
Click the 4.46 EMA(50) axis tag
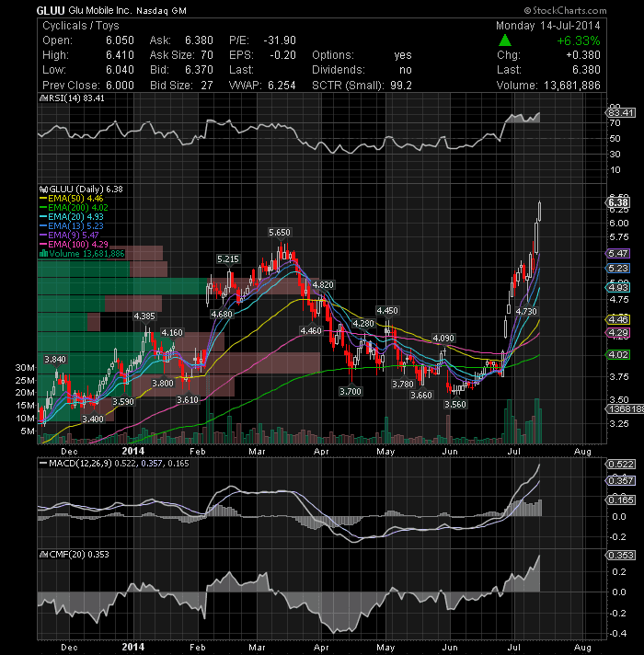617,319
